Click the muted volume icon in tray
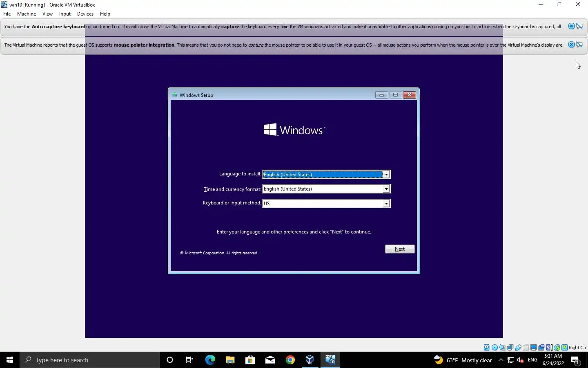Viewport: 588px width, 368px height. pos(521,360)
